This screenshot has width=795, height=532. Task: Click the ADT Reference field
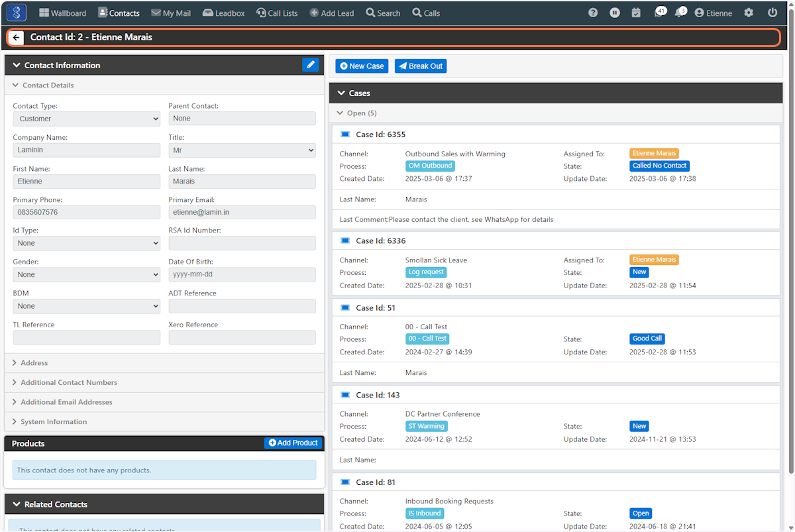242,306
